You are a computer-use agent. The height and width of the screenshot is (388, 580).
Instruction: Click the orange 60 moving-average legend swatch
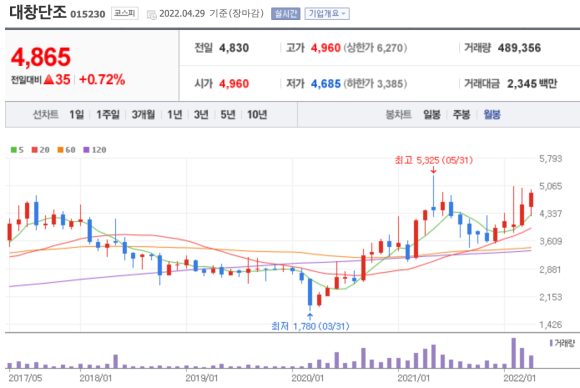pos(61,150)
